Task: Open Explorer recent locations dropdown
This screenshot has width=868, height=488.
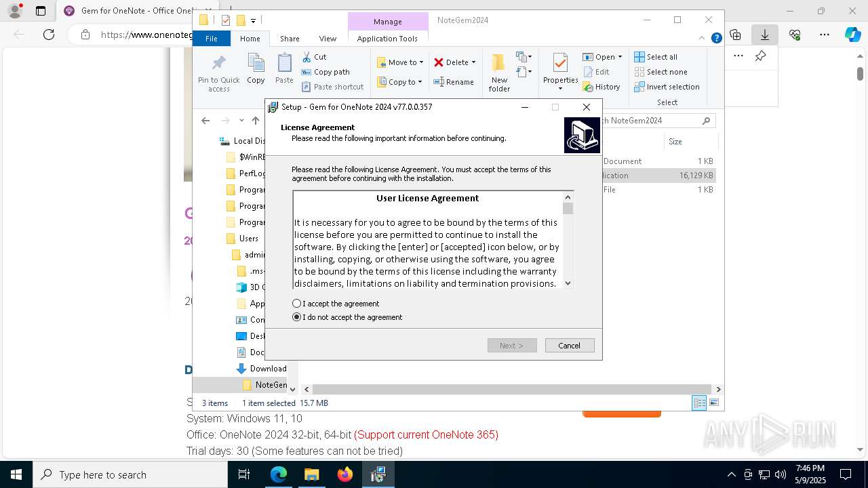Action: [x=241, y=121]
